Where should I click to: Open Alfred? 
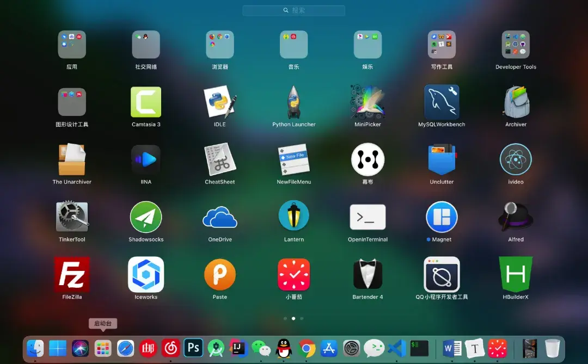pyautogui.click(x=516, y=217)
